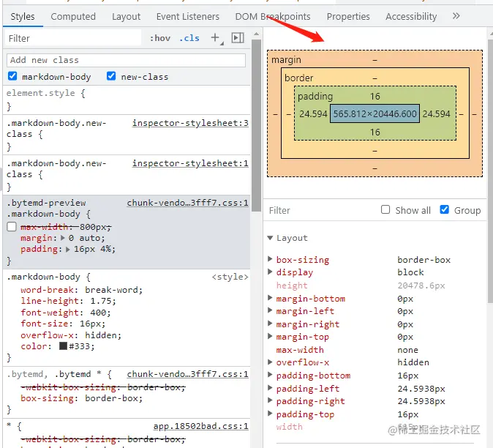493x448 pixels.
Task: Click the border label in box model
Action: tap(298, 78)
